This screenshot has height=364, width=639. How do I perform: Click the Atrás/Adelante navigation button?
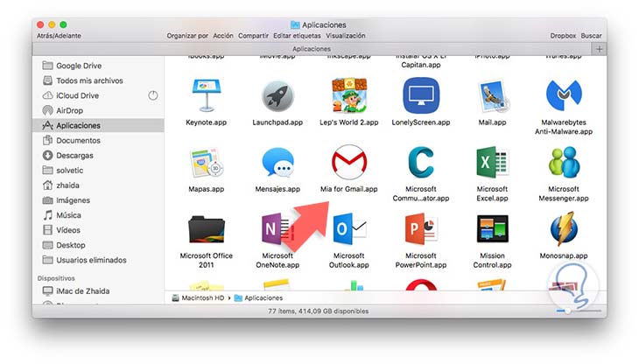click(x=59, y=36)
